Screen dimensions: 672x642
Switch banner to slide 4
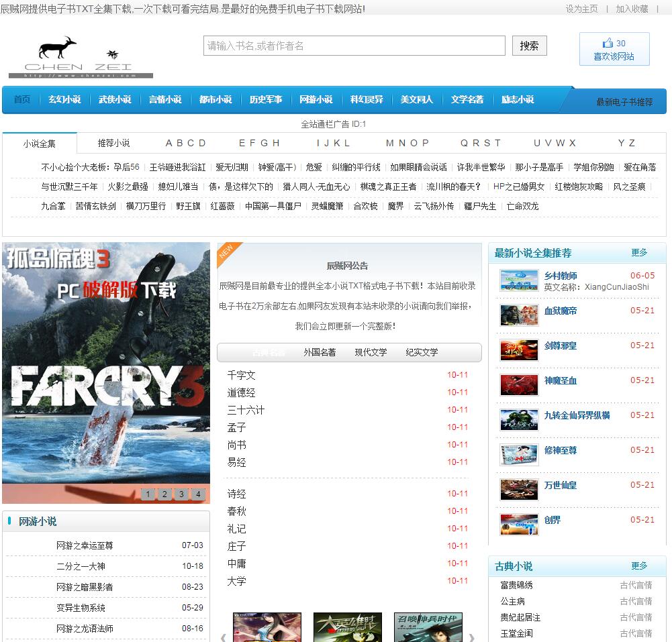click(x=198, y=494)
